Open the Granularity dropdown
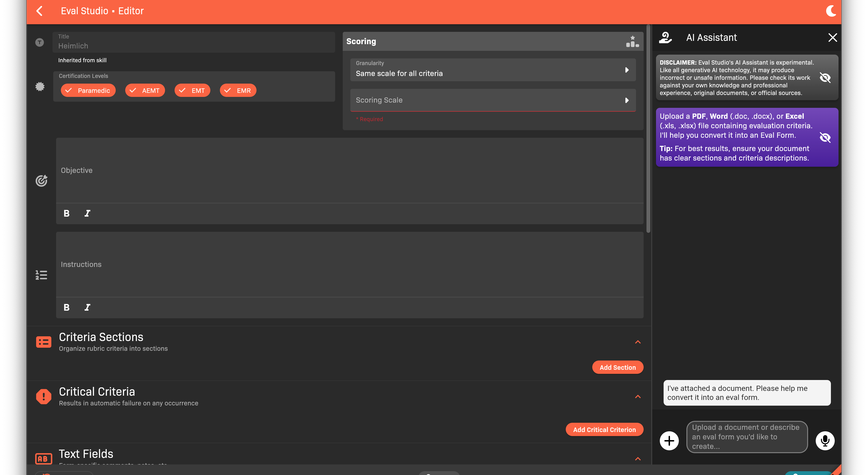The height and width of the screenshot is (475, 868). click(493, 70)
